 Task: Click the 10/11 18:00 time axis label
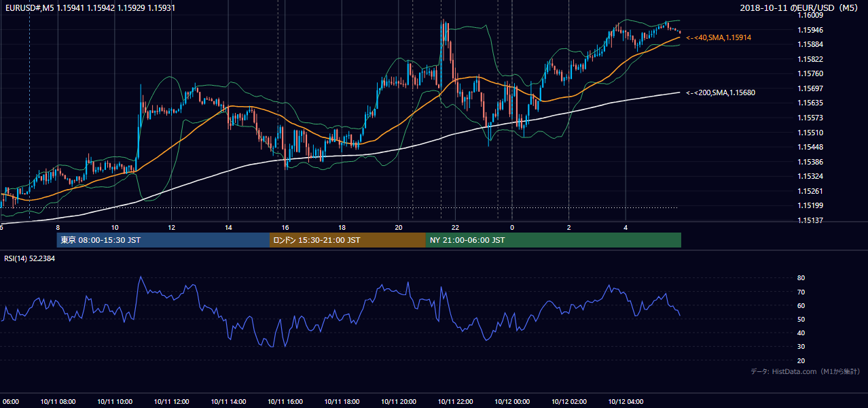342,401
